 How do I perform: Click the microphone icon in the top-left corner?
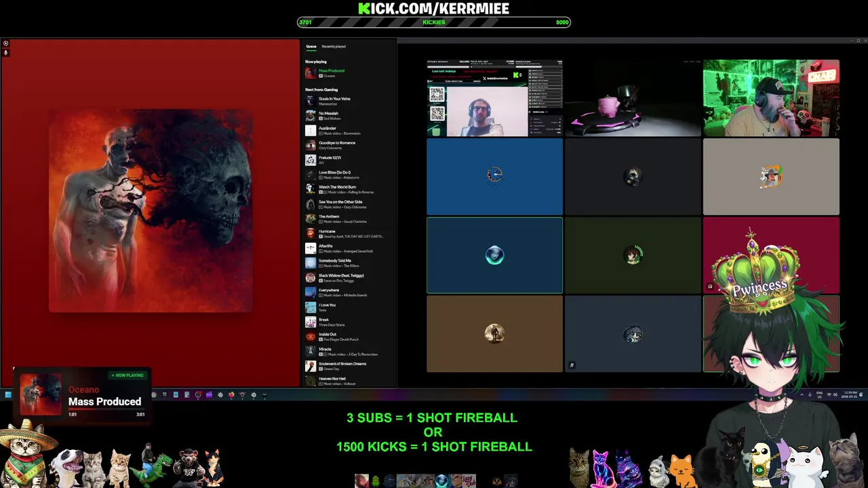(5, 53)
